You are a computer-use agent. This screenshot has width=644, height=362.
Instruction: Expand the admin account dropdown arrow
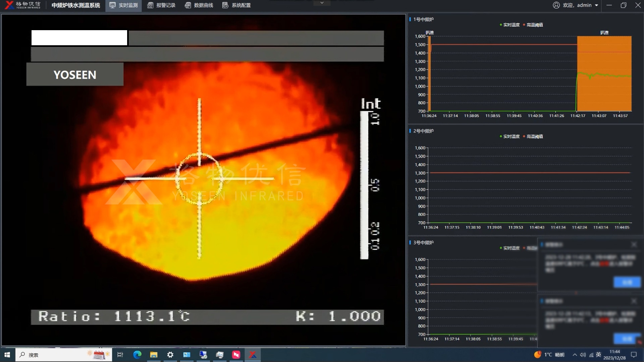596,5
